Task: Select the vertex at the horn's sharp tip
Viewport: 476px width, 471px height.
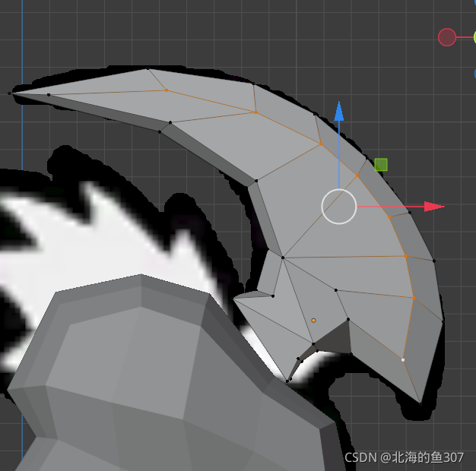Action: 9,93
